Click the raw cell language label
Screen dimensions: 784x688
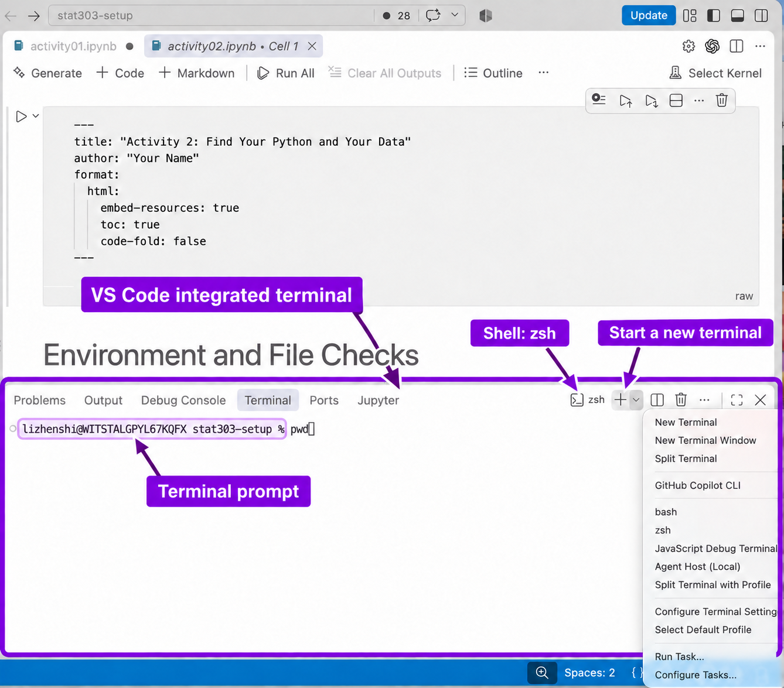click(744, 296)
